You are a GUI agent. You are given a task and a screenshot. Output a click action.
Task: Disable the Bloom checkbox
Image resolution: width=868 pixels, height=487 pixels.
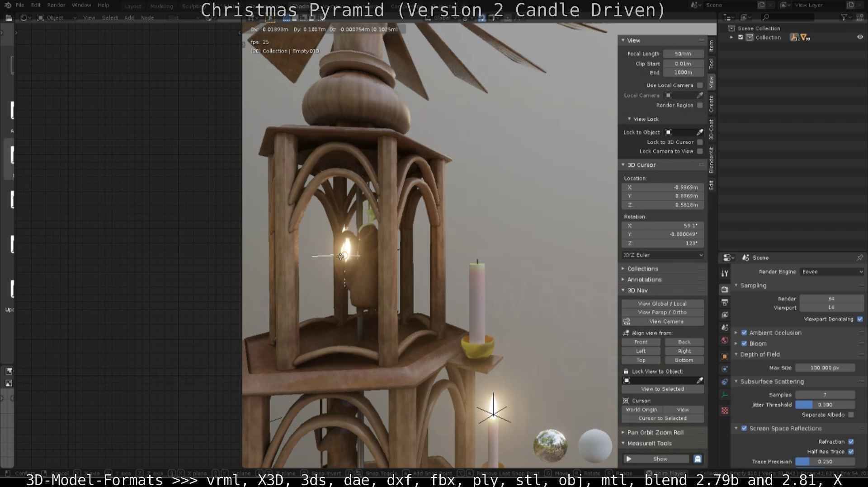click(744, 344)
